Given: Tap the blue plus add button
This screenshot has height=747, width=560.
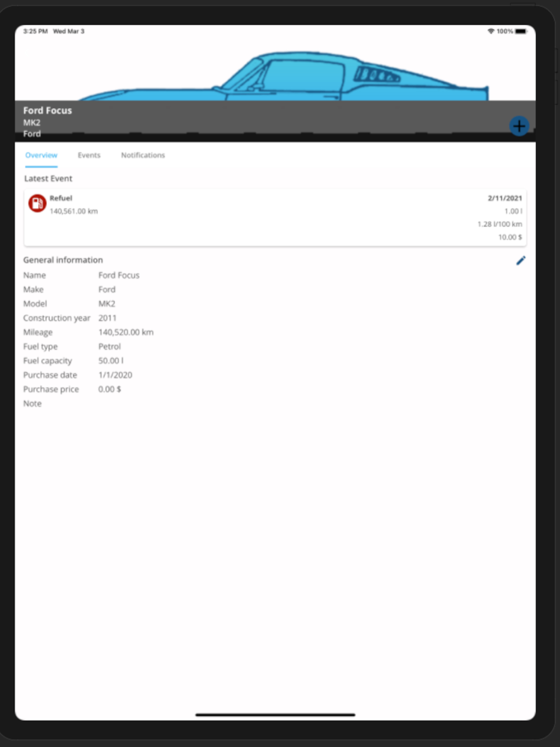Looking at the screenshot, I should pyautogui.click(x=519, y=126).
